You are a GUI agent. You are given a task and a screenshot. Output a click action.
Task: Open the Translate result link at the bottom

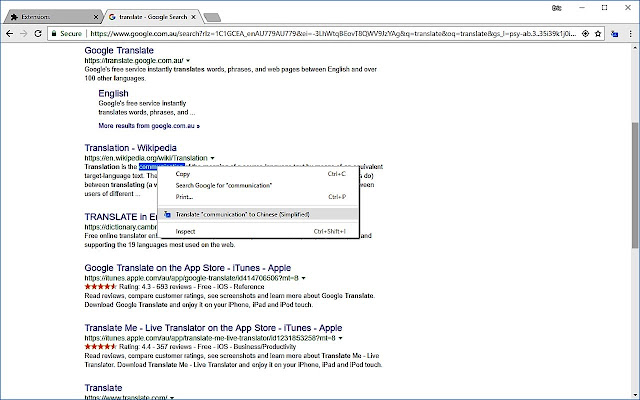click(103, 388)
